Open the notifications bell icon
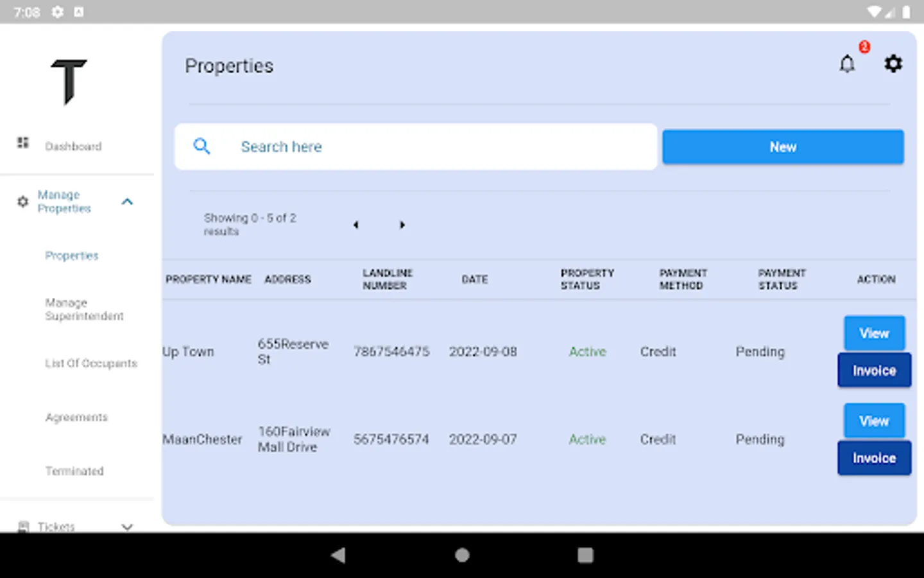 point(847,64)
